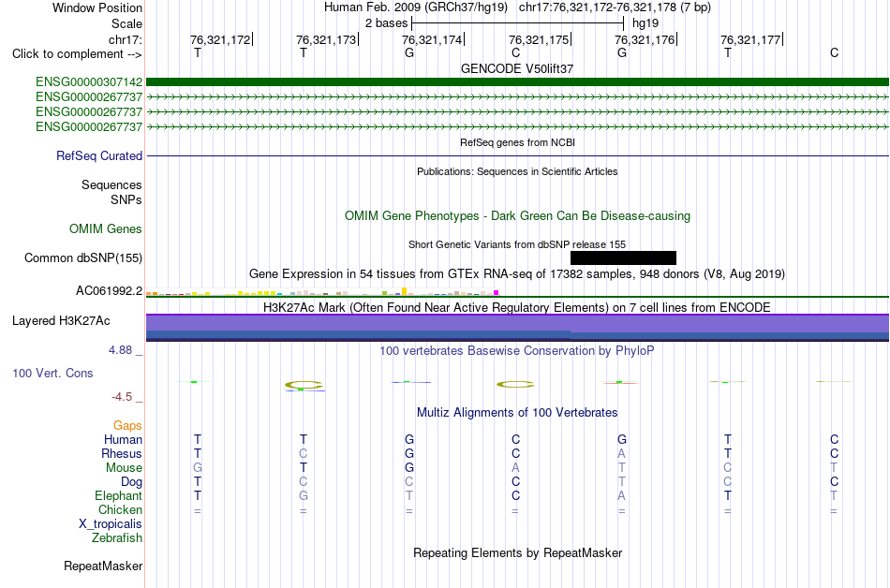The height and width of the screenshot is (588, 890).
Task: Click the tall yellow bar in GTEx chart
Action: click(x=404, y=291)
